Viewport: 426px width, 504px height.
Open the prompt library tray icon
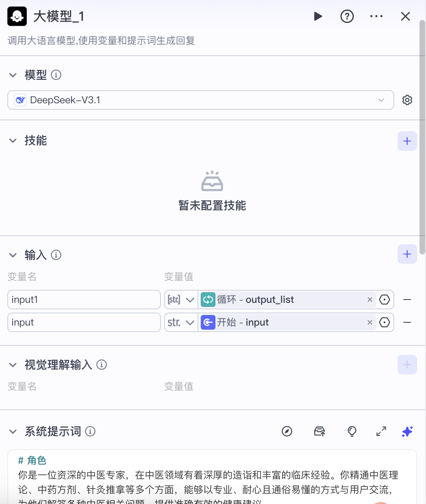point(319,431)
